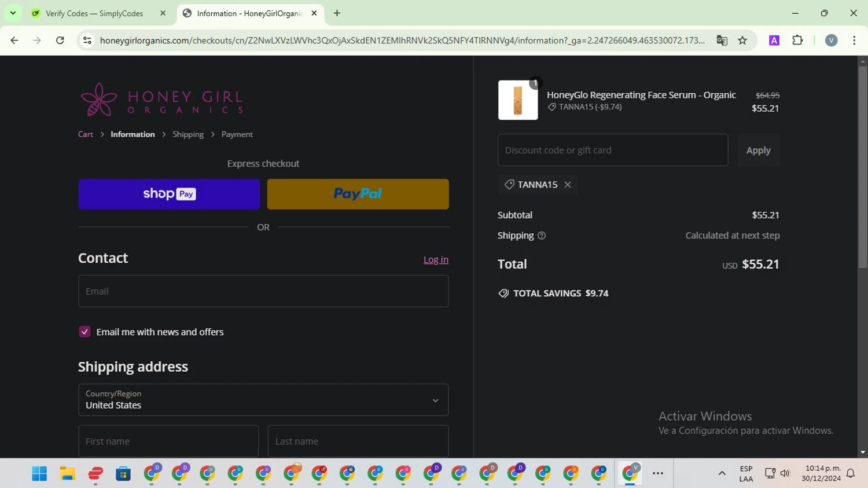Image resolution: width=868 pixels, height=488 pixels.
Task: Open the Chrome three-dot menu
Action: tap(854, 41)
